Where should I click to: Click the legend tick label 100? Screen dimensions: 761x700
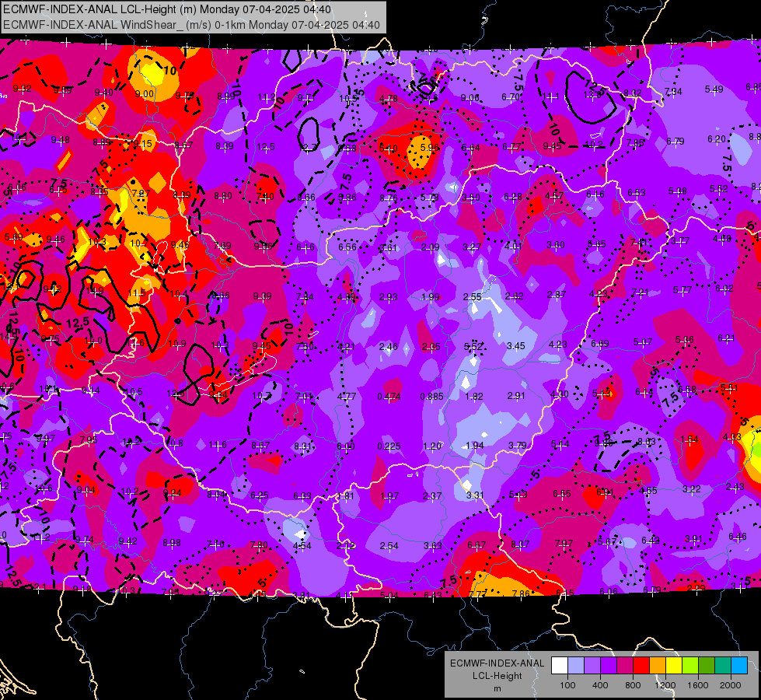[x=567, y=685]
